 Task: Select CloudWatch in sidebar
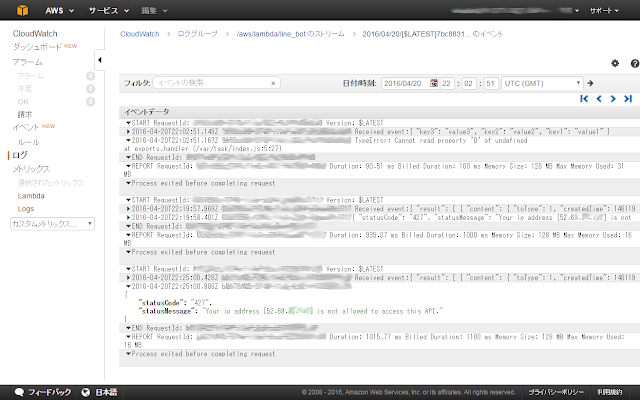[x=35, y=33]
